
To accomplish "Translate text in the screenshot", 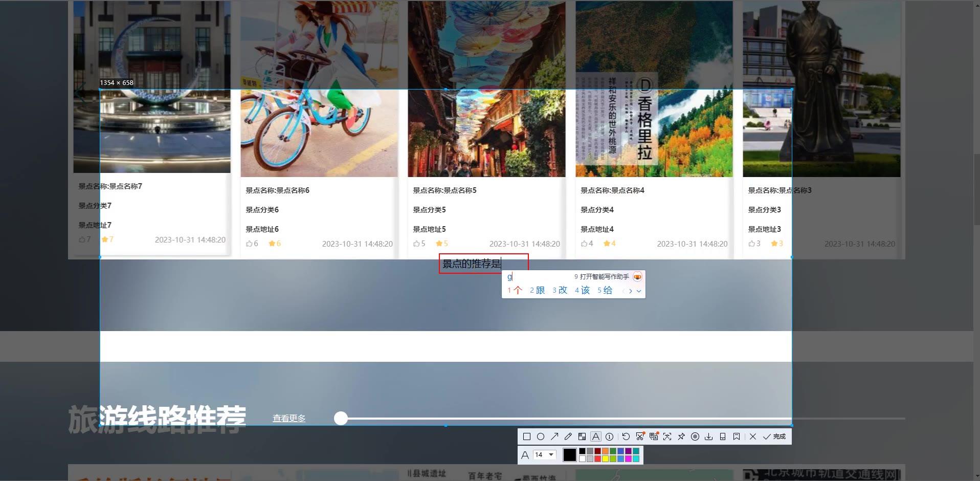I will [654, 436].
